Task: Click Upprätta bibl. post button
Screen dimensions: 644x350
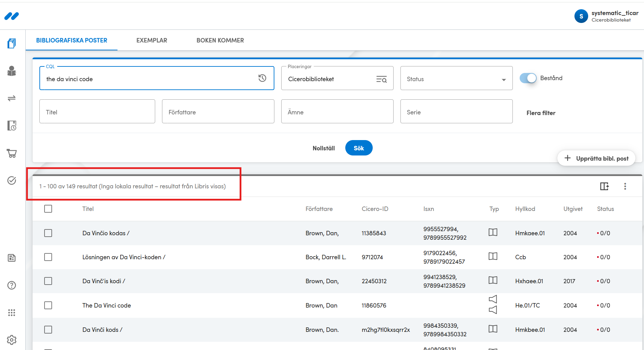Action: coord(596,158)
